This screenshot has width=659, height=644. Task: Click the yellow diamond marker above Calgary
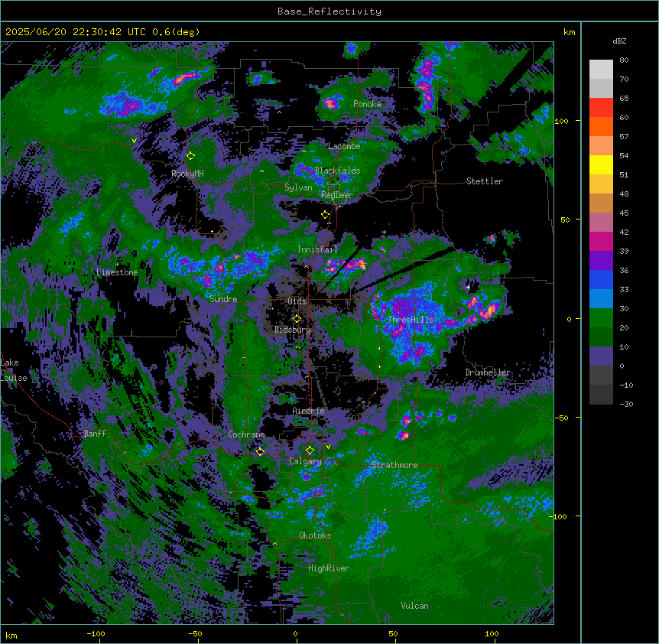coord(310,450)
